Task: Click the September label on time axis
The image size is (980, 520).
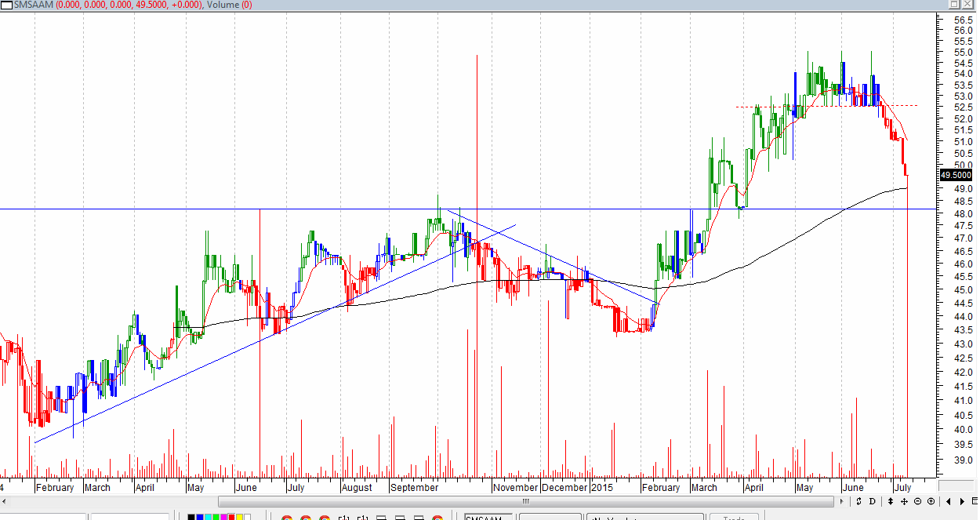Action: 414,487
